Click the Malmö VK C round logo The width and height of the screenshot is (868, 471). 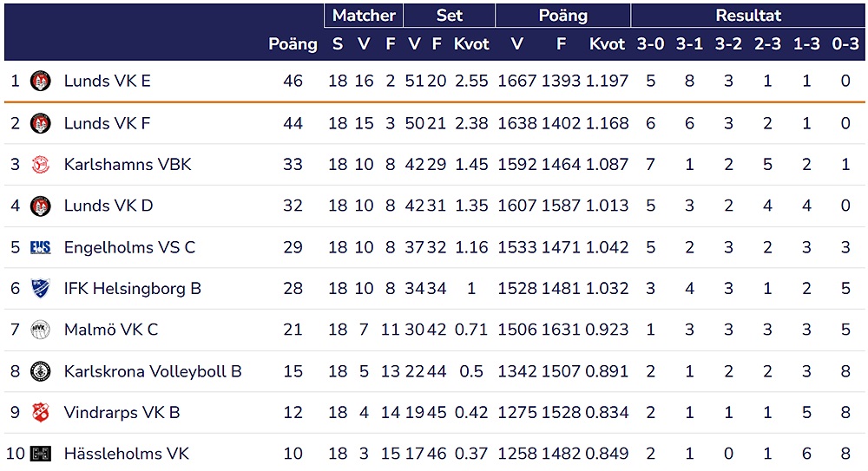point(40,330)
